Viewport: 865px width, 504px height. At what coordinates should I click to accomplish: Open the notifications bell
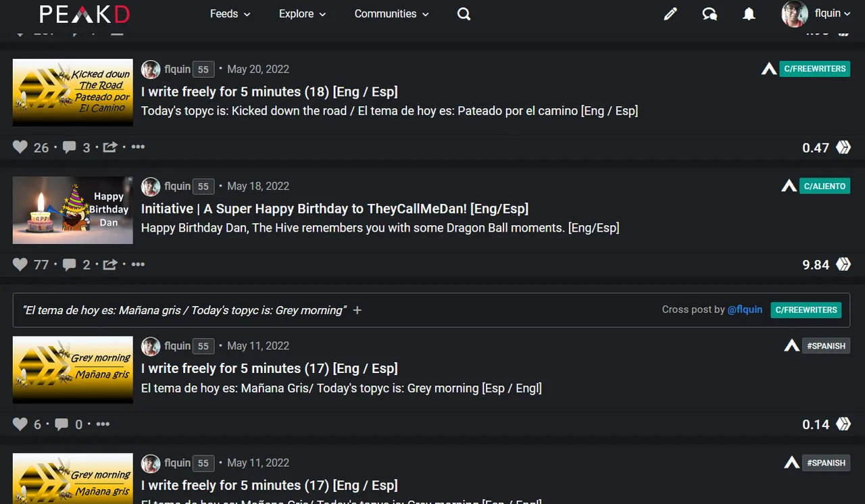coord(749,14)
